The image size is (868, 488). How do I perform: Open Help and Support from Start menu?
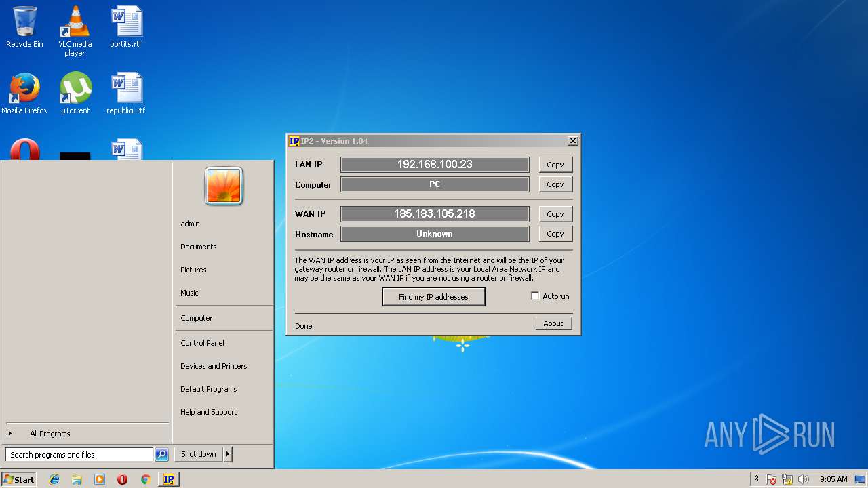[x=208, y=412]
